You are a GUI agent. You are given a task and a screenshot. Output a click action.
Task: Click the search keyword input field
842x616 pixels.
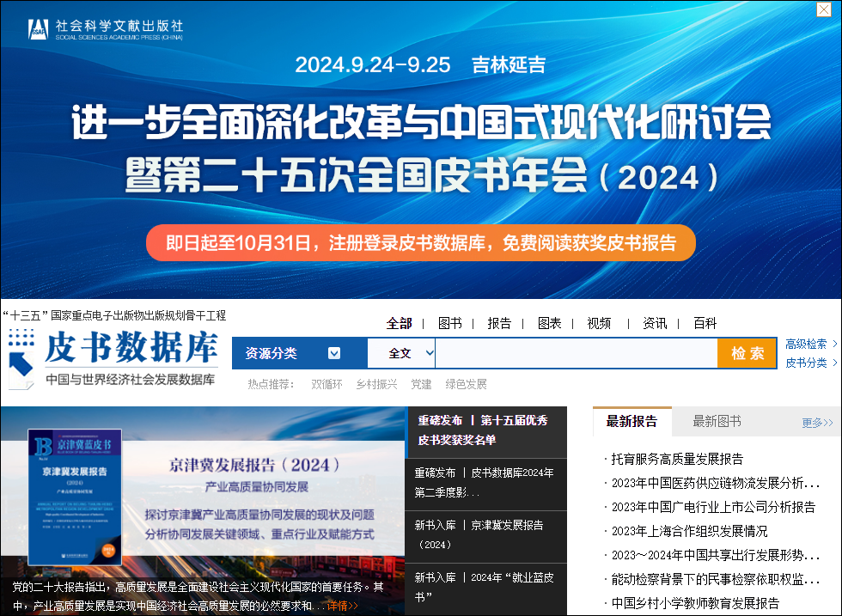click(x=576, y=353)
